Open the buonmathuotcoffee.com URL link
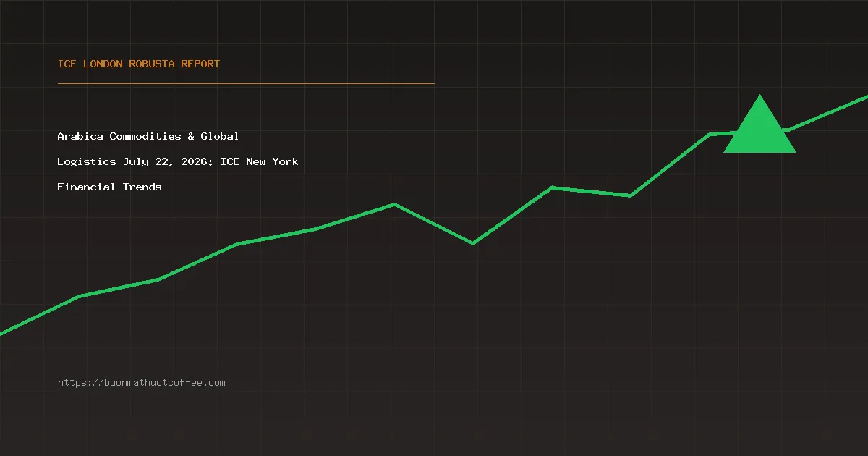 click(x=142, y=382)
